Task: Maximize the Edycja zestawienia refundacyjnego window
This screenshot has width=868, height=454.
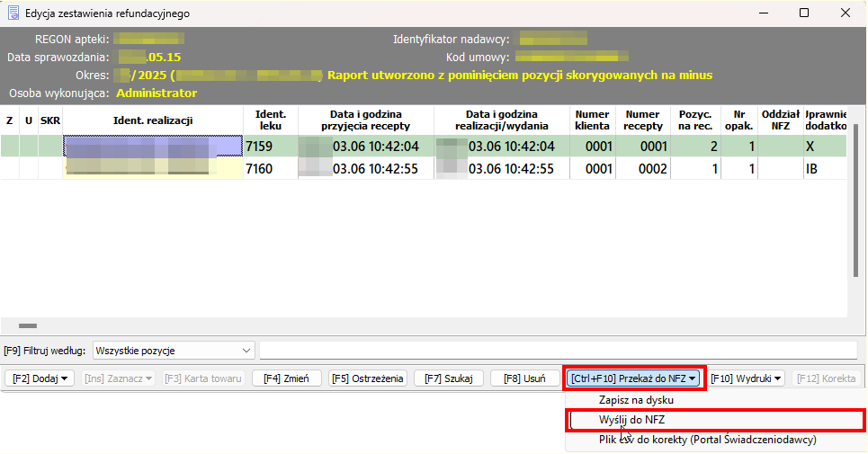Action: 804,13
